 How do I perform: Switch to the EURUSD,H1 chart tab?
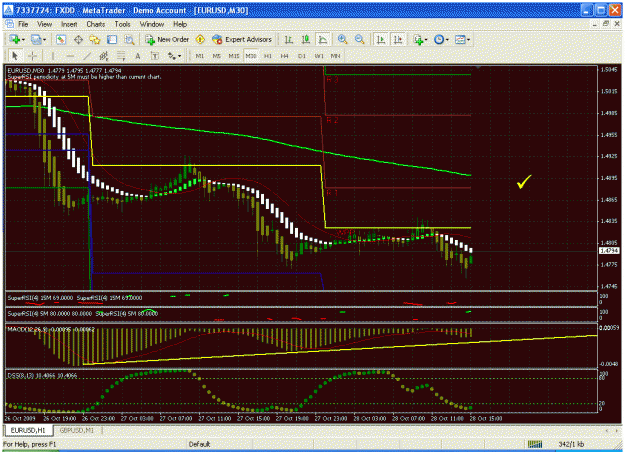[x=28, y=430]
